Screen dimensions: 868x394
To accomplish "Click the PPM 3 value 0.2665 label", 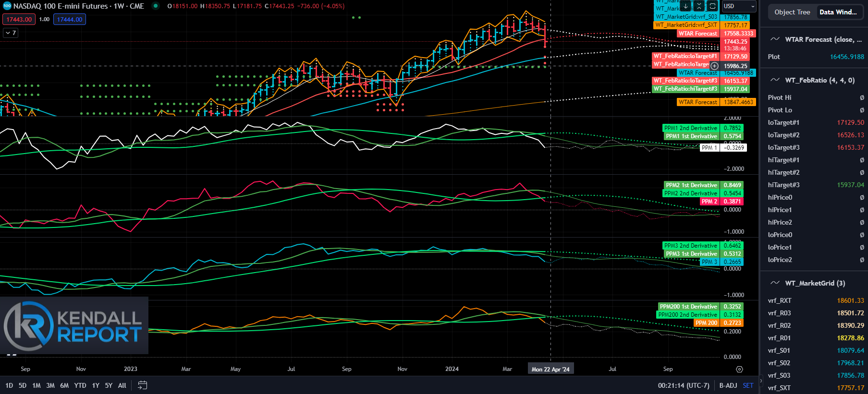I will click(x=721, y=262).
